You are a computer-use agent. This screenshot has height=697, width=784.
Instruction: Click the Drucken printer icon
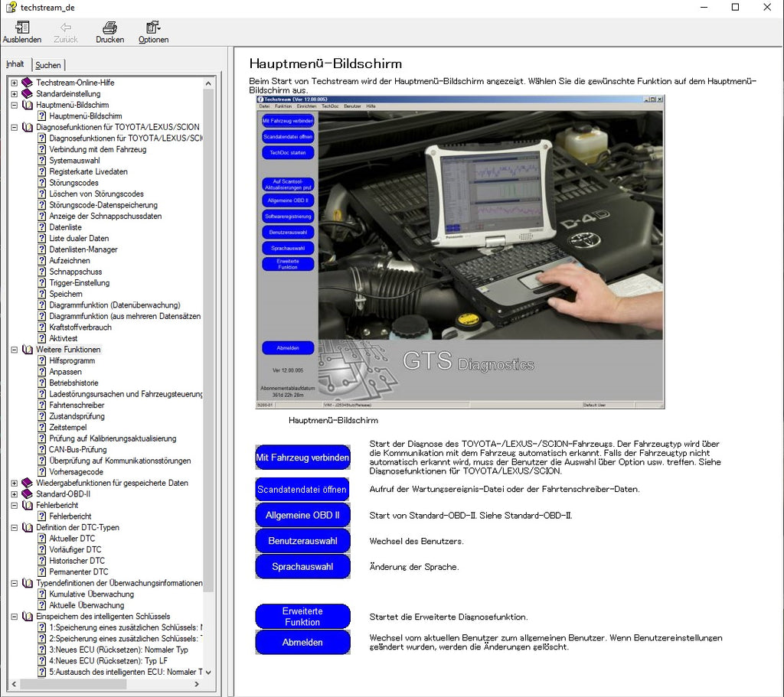point(109,27)
